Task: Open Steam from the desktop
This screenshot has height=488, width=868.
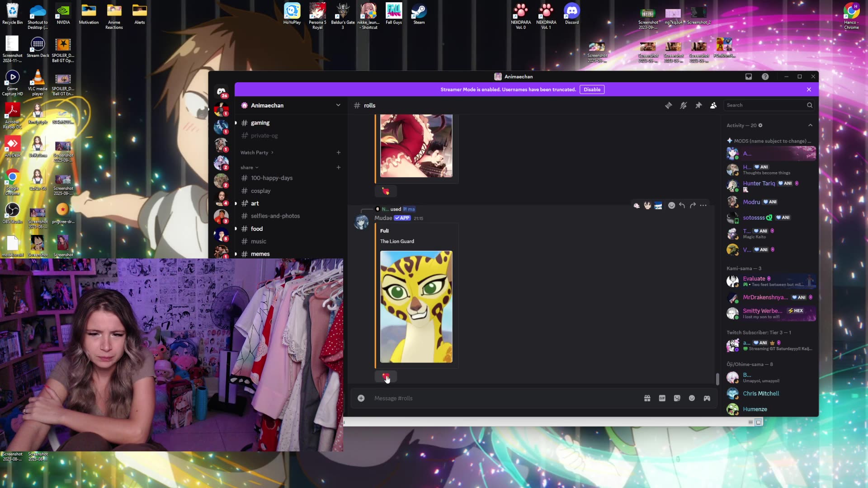Action: click(x=418, y=10)
